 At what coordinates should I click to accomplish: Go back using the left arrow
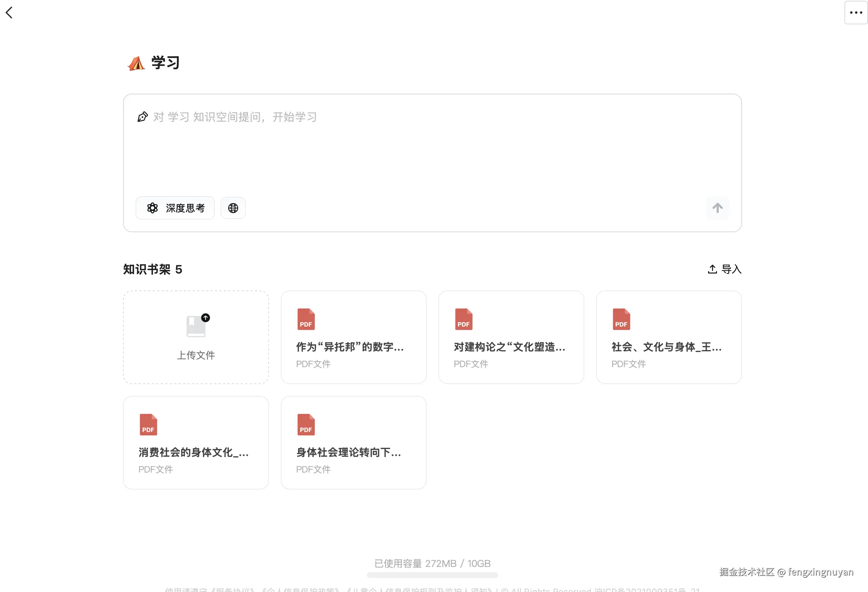9,13
